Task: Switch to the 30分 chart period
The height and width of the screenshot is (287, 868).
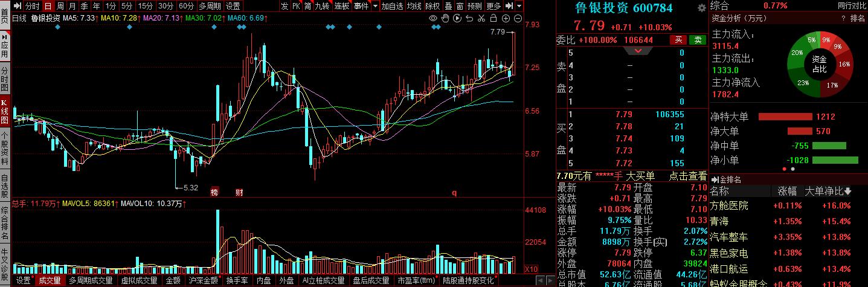Action: click(x=166, y=6)
